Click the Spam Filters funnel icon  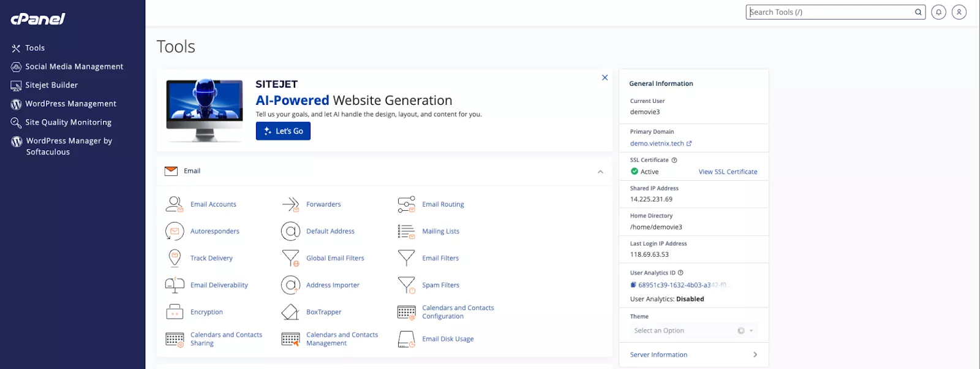[406, 285]
